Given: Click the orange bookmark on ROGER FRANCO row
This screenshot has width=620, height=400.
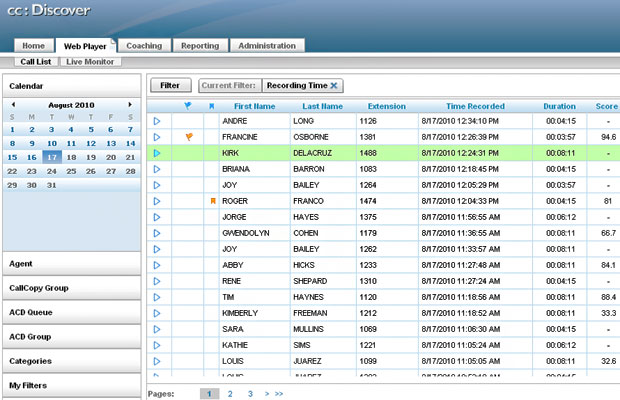Looking at the screenshot, I should pos(213,201).
